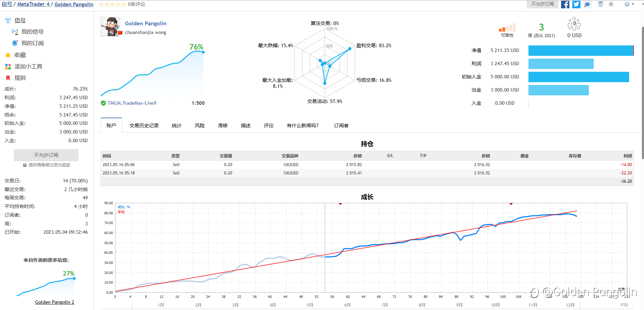Click 添加小工具 widget icon
This screenshot has height=310, width=644.
pos(8,66)
